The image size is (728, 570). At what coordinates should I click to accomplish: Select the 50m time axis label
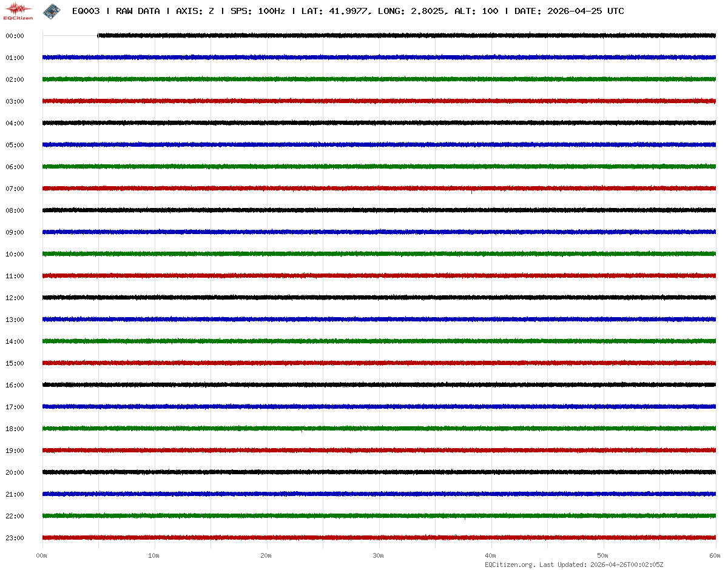603,555
